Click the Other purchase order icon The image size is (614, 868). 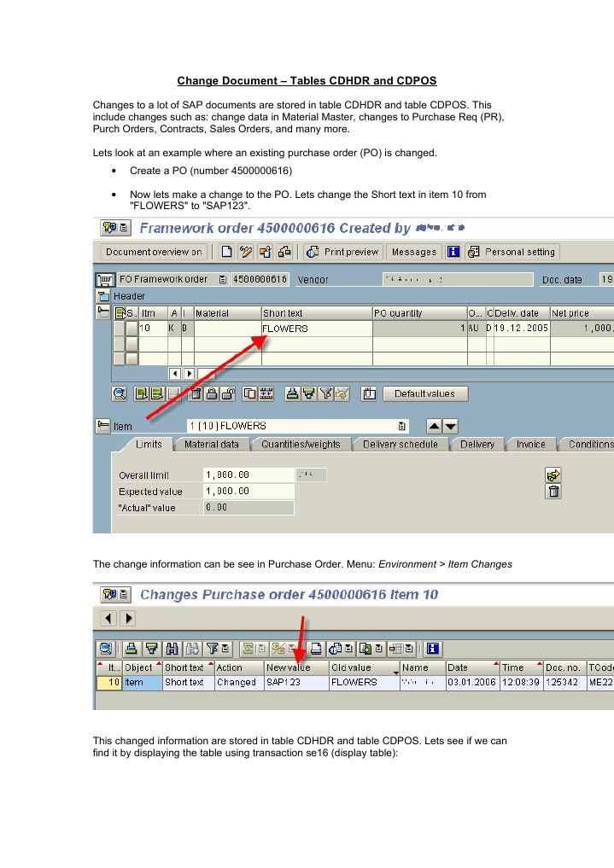click(266, 252)
